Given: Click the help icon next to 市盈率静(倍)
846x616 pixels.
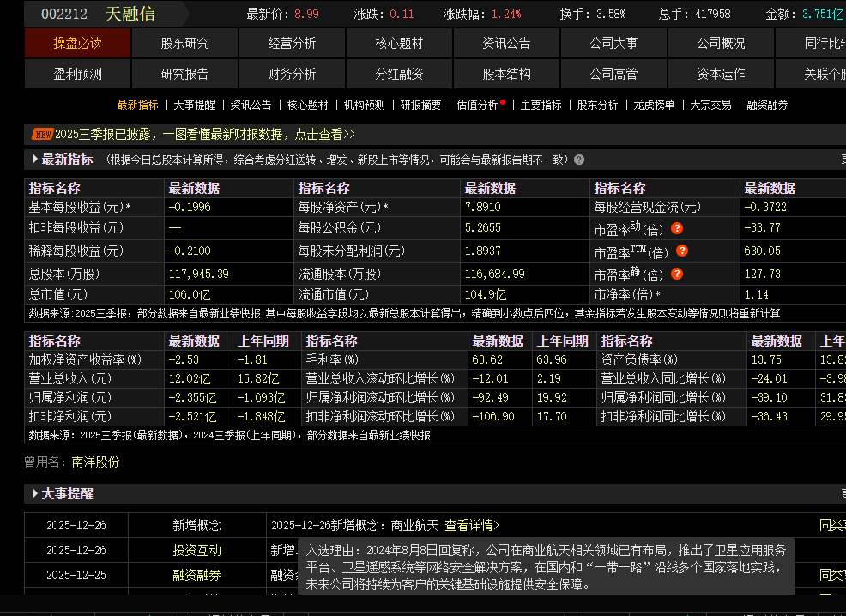Looking at the screenshot, I should coord(677,274).
